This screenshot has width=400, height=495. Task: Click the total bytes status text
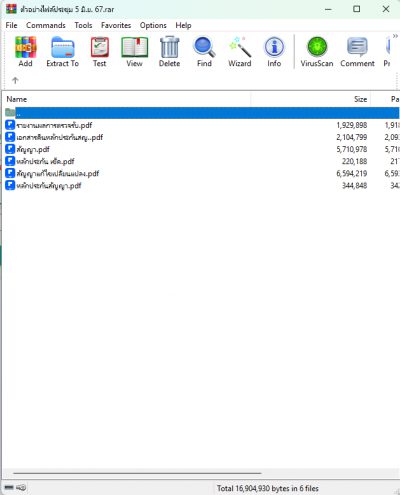point(268,488)
